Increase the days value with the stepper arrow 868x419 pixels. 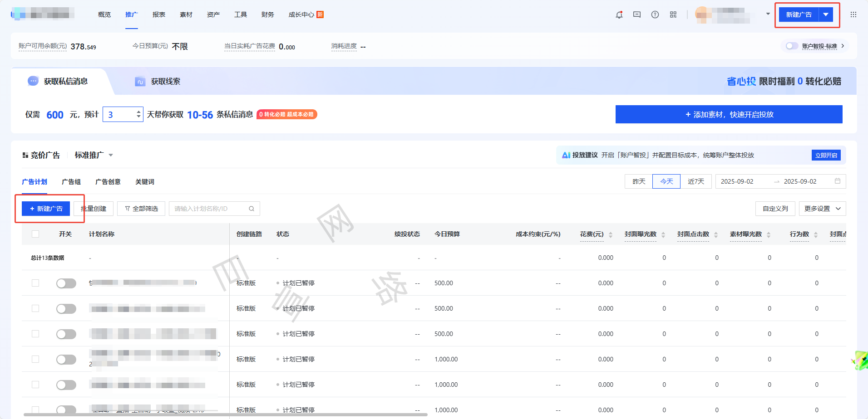(x=138, y=111)
